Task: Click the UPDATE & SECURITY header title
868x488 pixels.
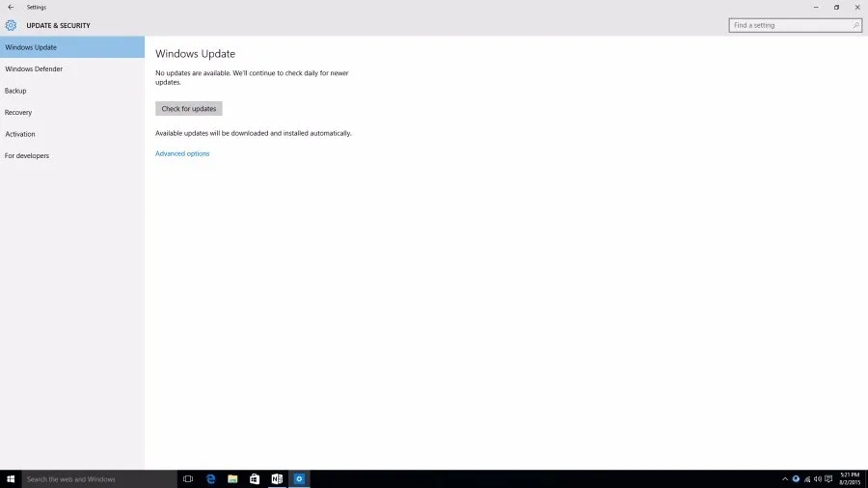Action: (58, 25)
